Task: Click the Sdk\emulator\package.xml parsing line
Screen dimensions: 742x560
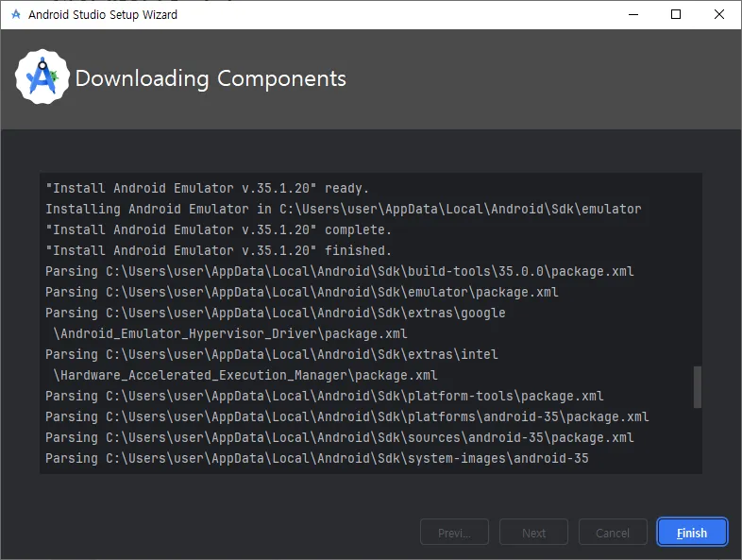Action: pyautogui.click(x=301, y=292)
